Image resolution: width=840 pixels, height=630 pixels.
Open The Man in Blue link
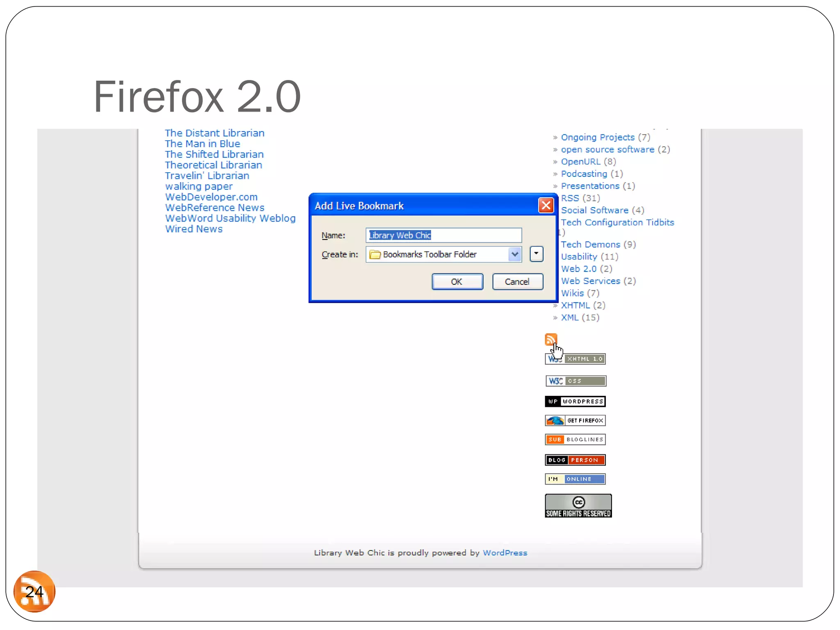(203, 144)
